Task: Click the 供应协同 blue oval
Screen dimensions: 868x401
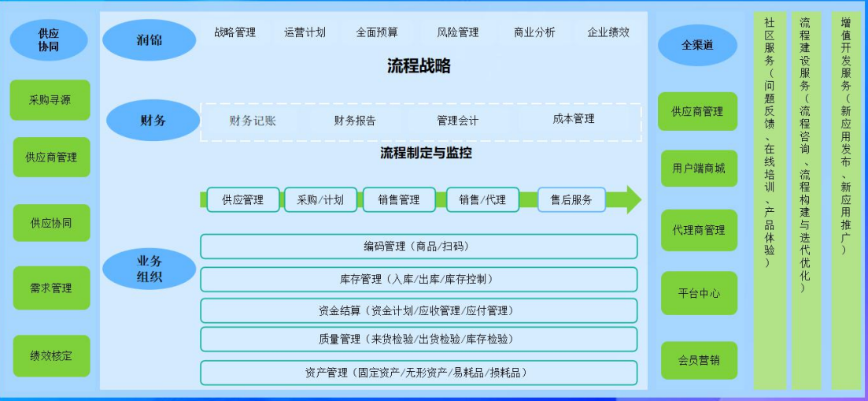Action: [x=49, y=40]
